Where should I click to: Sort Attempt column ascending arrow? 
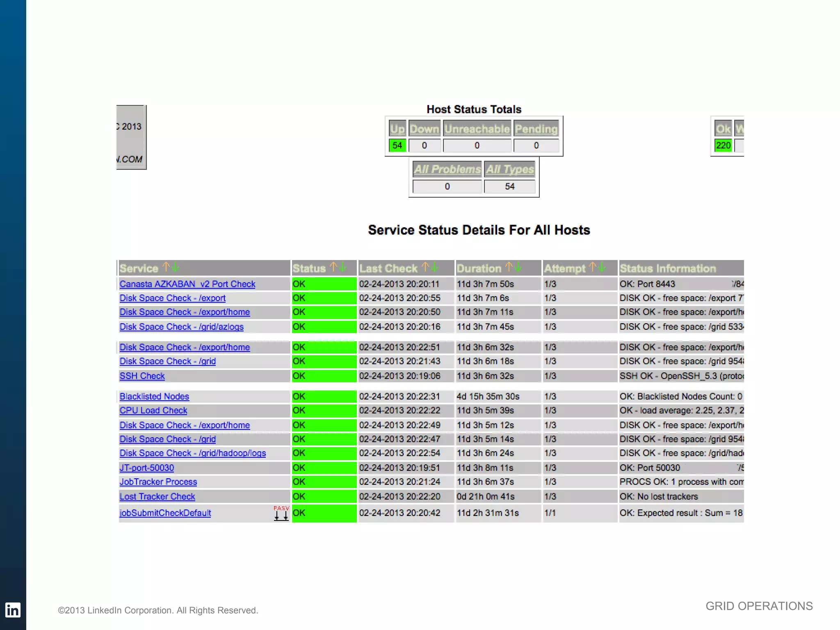coord(593,267)
